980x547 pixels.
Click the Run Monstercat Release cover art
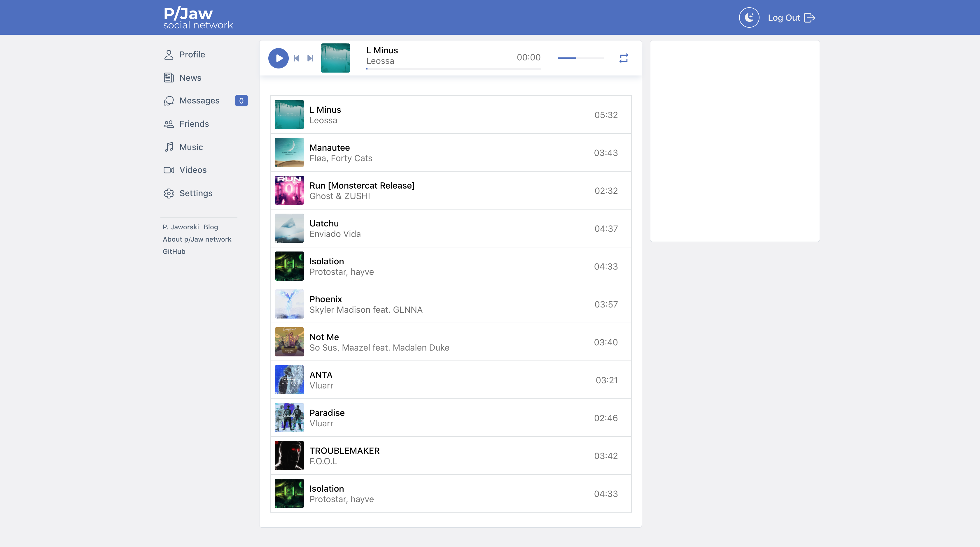tap(289, 190)
